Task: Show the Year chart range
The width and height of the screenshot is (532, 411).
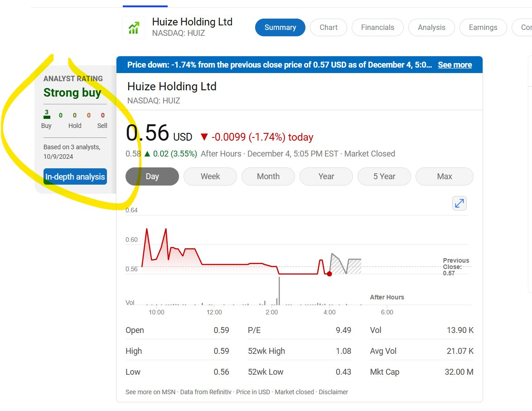Action: 326,176
